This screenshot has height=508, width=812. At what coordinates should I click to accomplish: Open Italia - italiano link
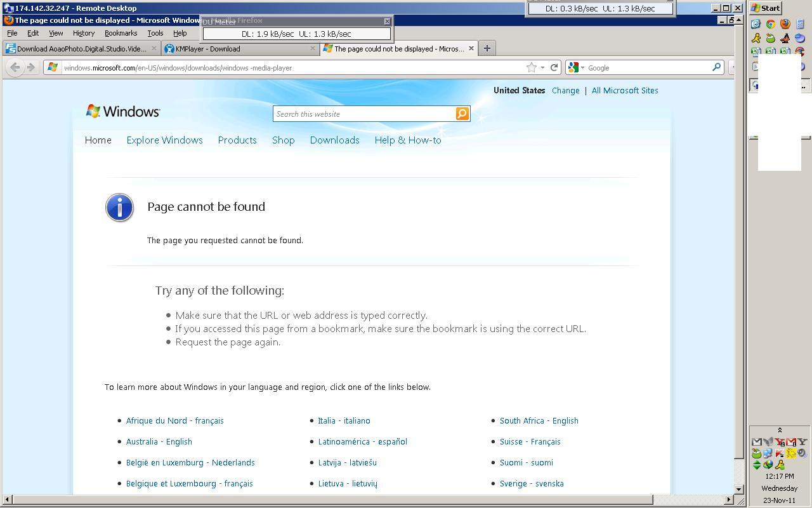[x=344, y=420]
